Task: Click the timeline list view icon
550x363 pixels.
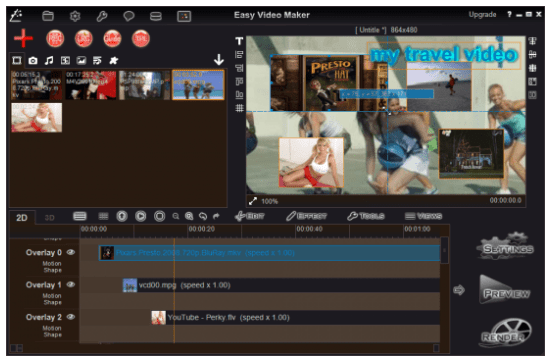Action: pyautogui.click(x=80, y=216)
